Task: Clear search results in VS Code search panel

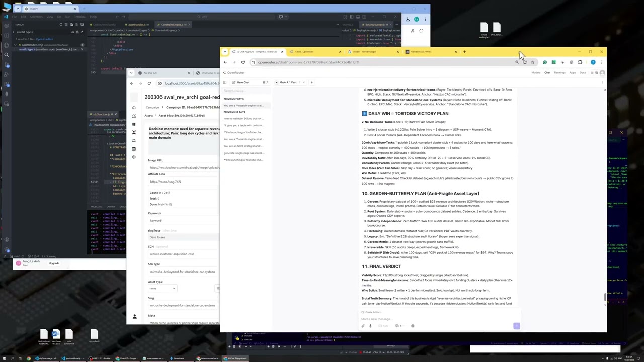Action: coord(66,24)
